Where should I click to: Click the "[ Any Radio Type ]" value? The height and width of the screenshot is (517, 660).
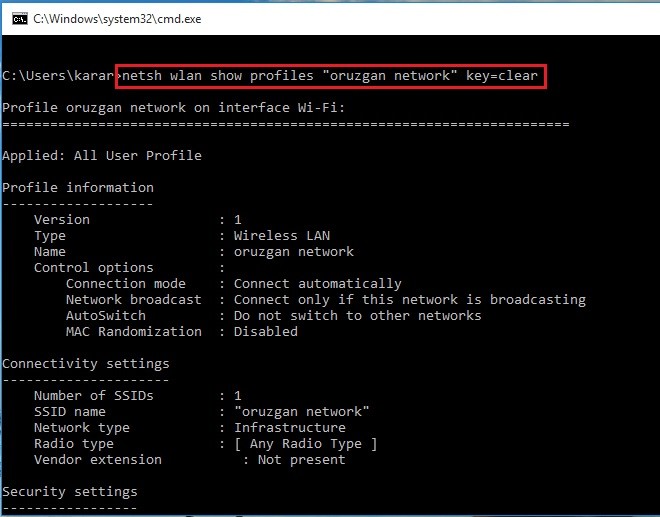[305, 443]
